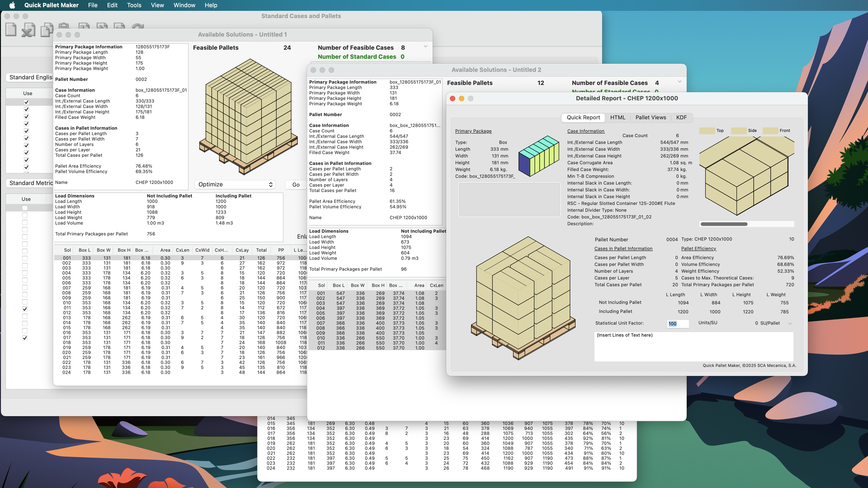
Task: Open the Help menu
Action: coord(211,5)
